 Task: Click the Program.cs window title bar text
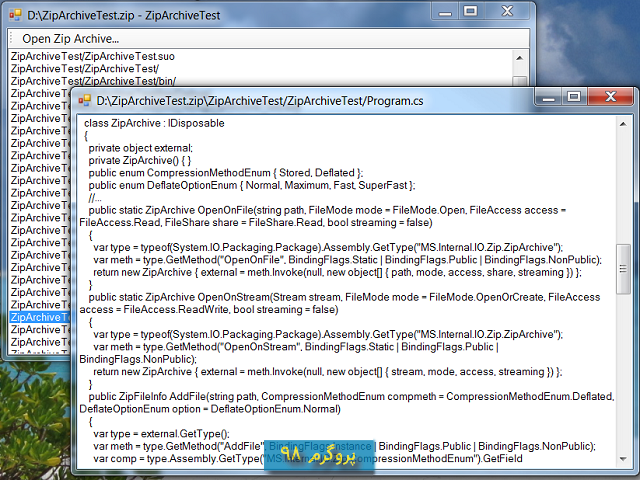coord(260,100)
